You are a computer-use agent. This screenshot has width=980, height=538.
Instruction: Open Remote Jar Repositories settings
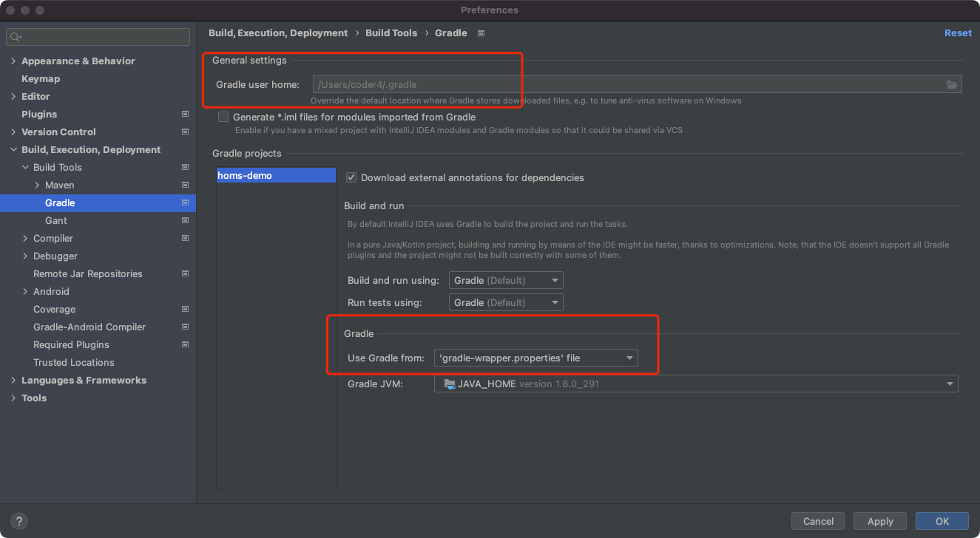tap(88, 273)
